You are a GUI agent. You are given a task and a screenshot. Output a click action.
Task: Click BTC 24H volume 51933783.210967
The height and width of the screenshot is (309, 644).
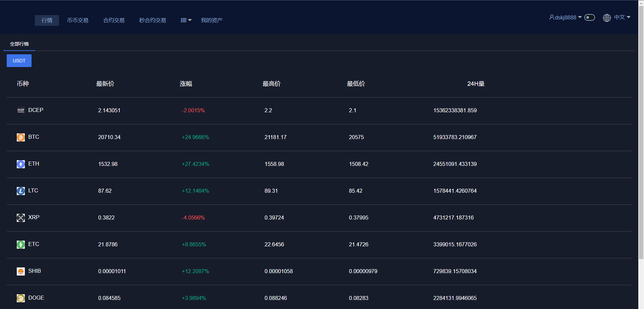[455, 137]
